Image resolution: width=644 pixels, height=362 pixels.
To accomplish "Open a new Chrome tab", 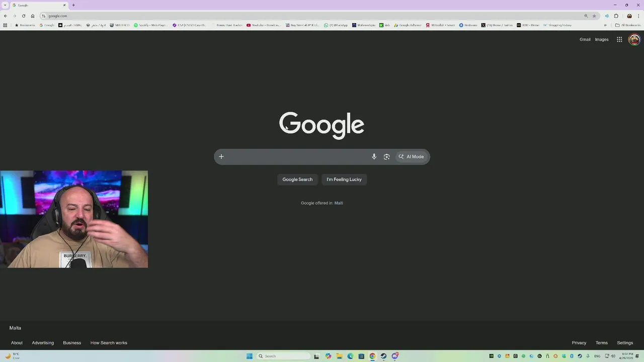I will [x=73, y=5].
